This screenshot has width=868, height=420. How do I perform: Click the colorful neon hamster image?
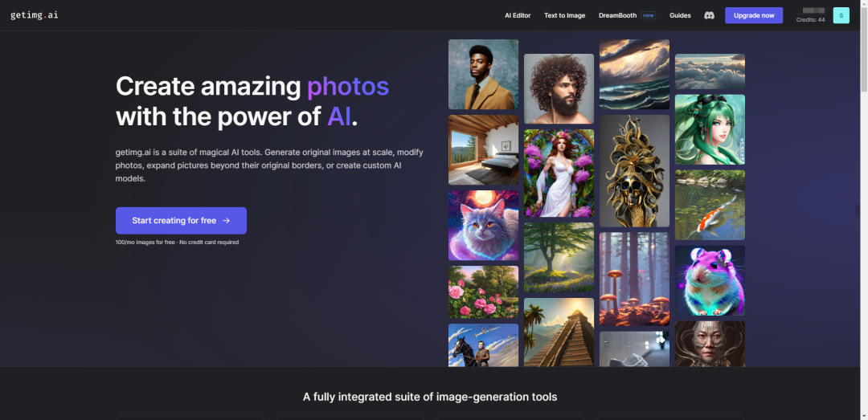(x=710, y=280)
